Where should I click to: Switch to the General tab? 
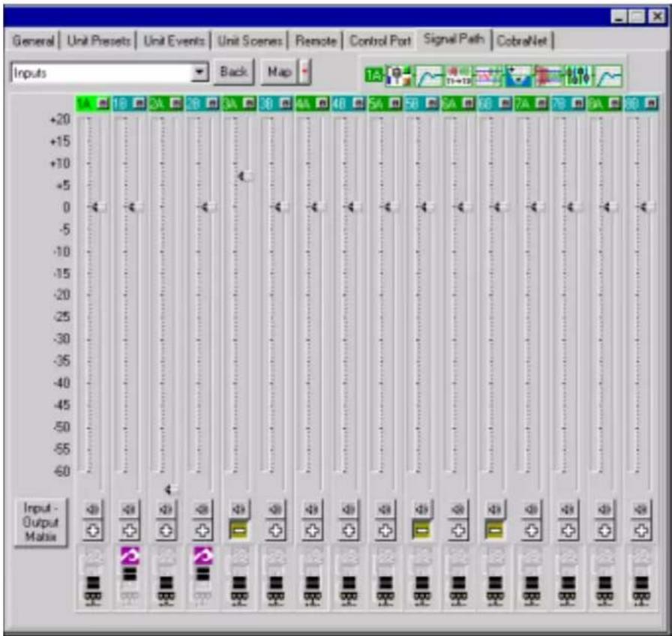(x=33, y=41)
